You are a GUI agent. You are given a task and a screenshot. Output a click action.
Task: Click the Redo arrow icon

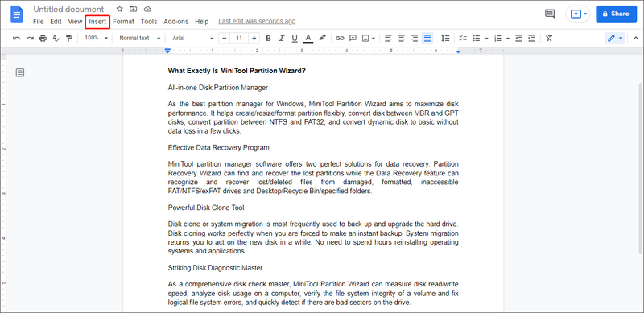tap(30, 38)
